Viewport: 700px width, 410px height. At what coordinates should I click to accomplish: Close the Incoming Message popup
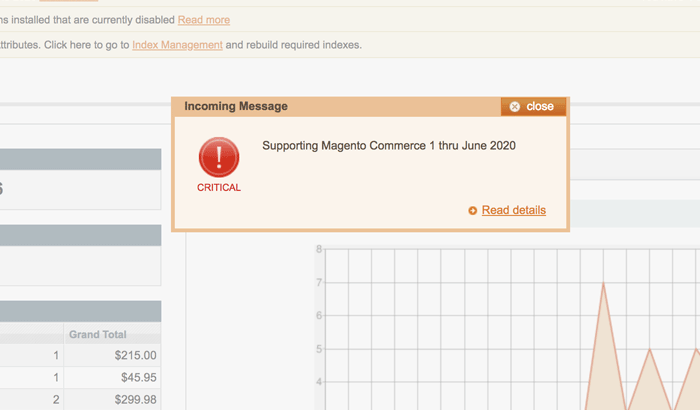point(533,106)
